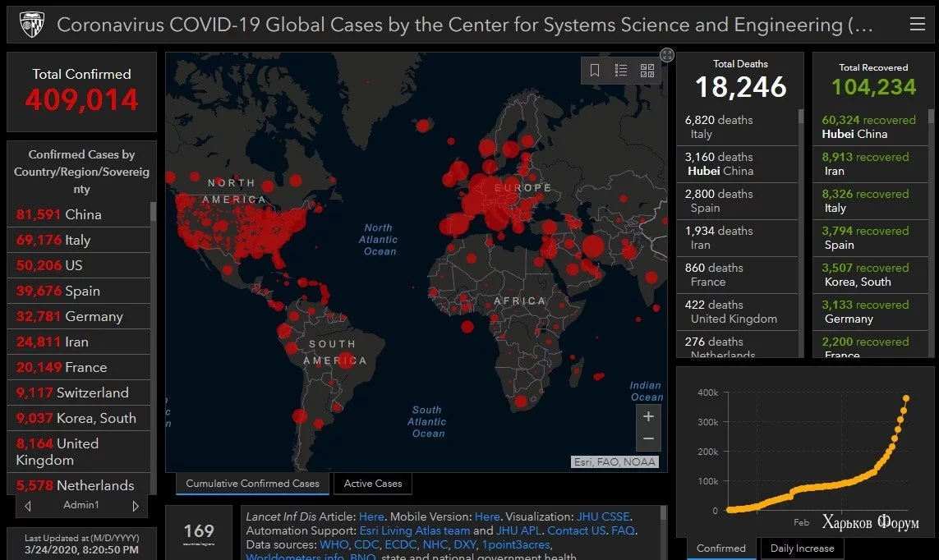Image resolution: width=939 pixels, height=560 pixels.
Task: Open the JHU CSSE link
Action: point(602,516)
